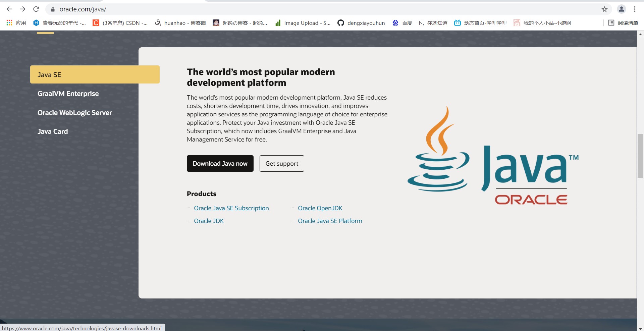Click the Java Oracle logo image
The width and height of the screenshot is (644, 331).
(493, 155)
